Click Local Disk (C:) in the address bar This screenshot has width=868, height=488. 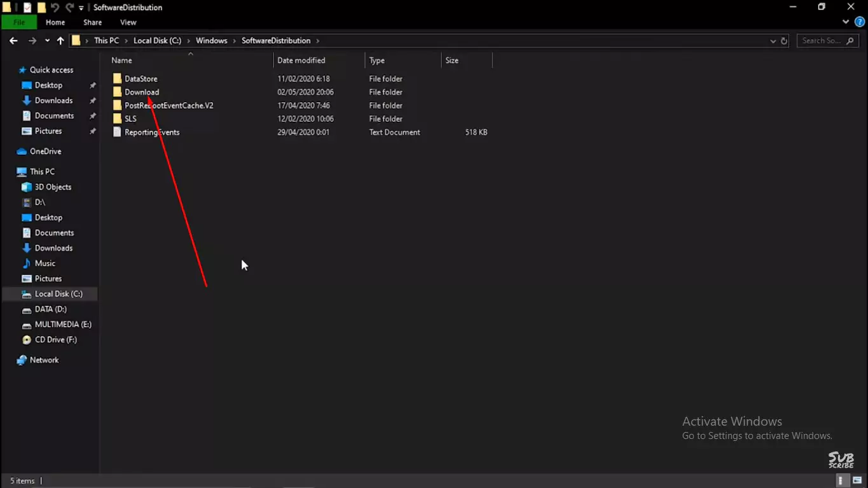(157, 41)
